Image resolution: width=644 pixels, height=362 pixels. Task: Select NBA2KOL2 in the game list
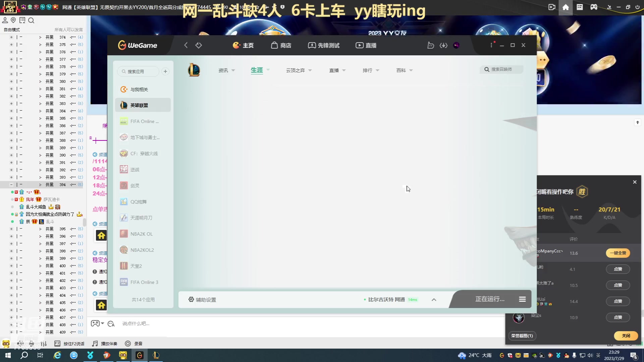click(143, 250)
